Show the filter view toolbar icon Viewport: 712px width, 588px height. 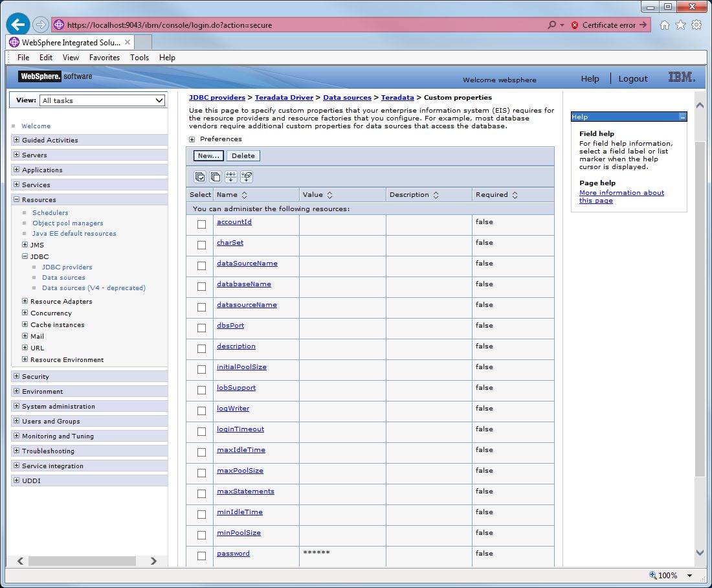tap(230, 177)
